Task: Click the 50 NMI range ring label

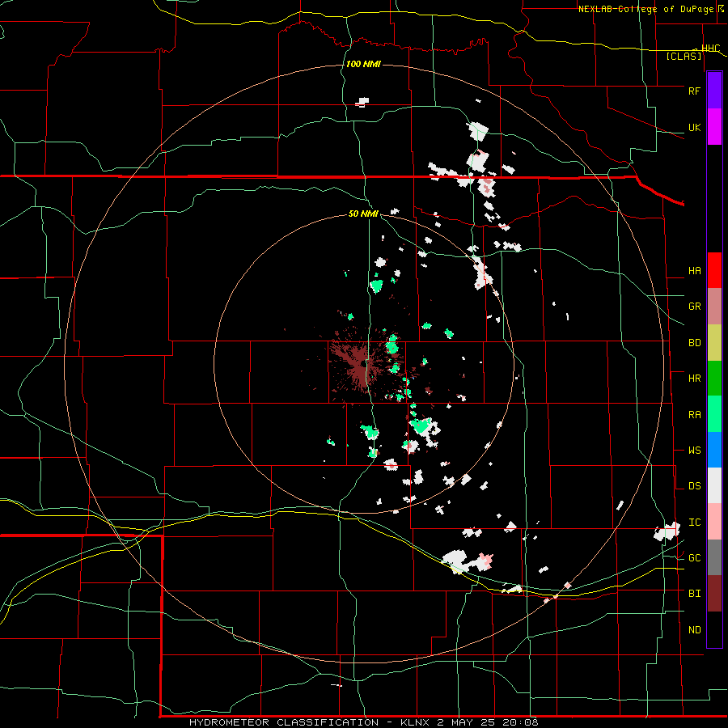Action: (363, 214)
